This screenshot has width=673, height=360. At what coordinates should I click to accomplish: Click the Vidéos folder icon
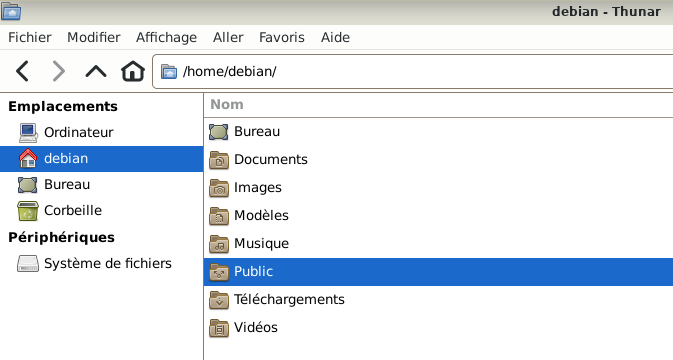[x=219, y=327]
